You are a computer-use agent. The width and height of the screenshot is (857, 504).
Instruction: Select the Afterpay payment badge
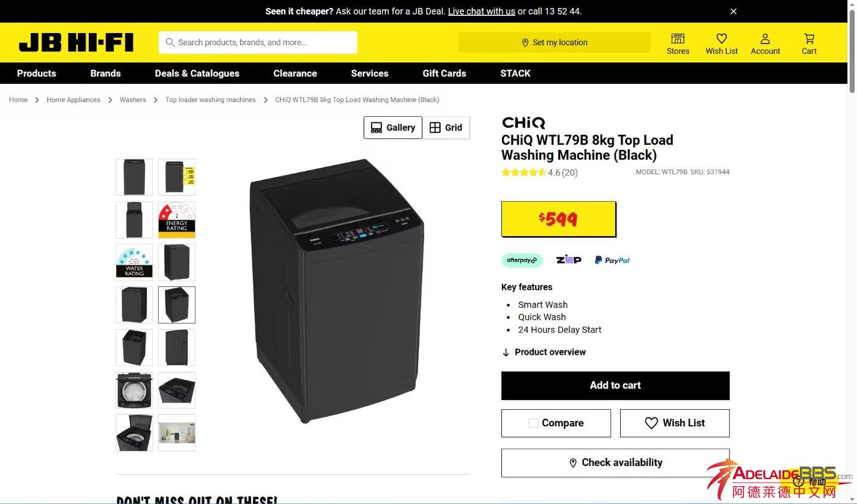point(522,260)
